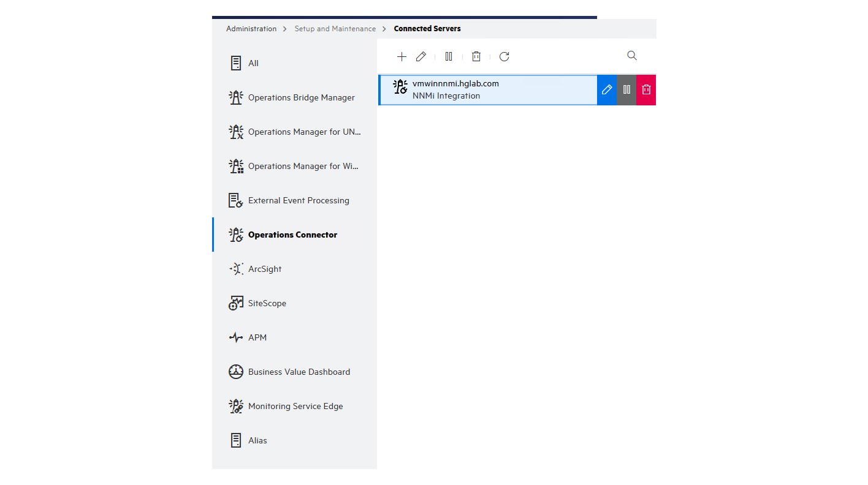Click the toolbar pause icon
This screenshot has width=868, height=485.
449,56
